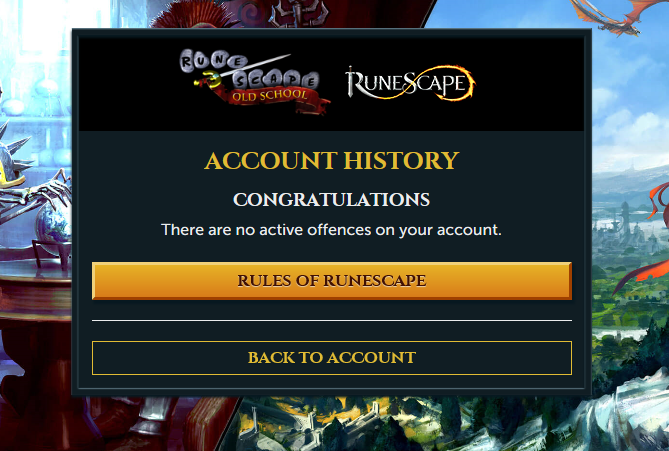Go back via Back to Account button
669x451 pixels.
pos(332,358)
